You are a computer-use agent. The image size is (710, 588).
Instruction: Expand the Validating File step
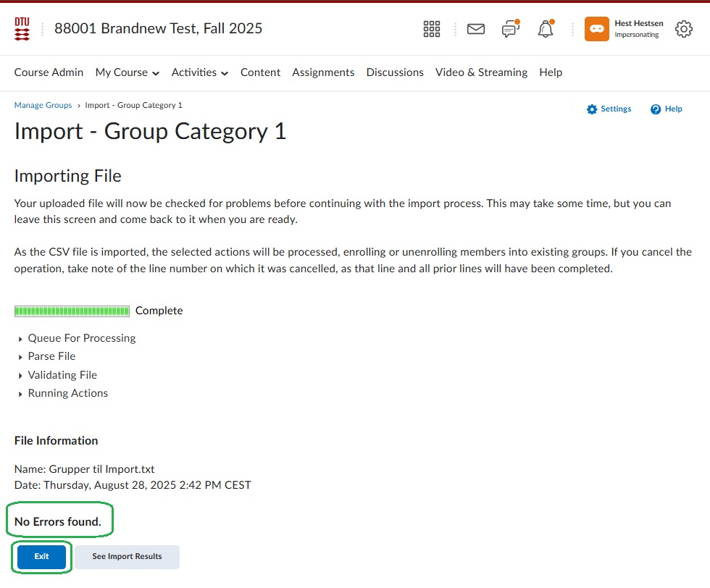click(x=57, y=375)
